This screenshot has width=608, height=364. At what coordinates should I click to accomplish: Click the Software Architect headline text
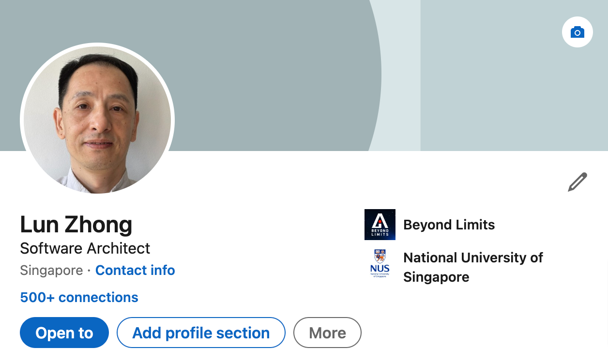point(85,248)
